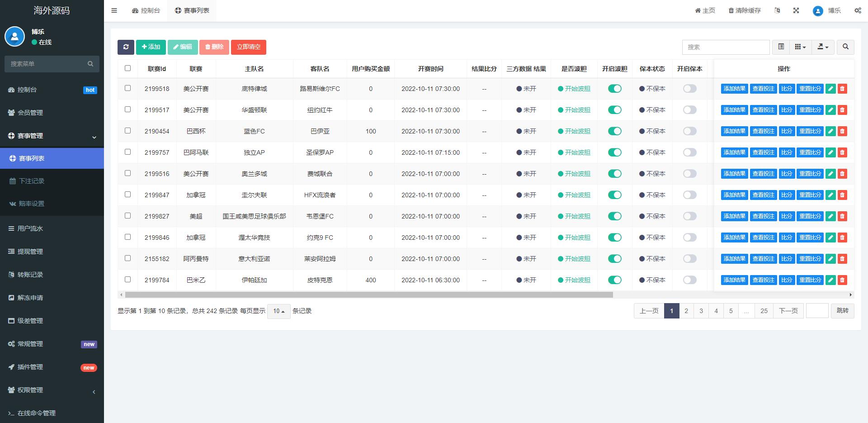Check the select-all checkbox in the table header

[127, 68]
